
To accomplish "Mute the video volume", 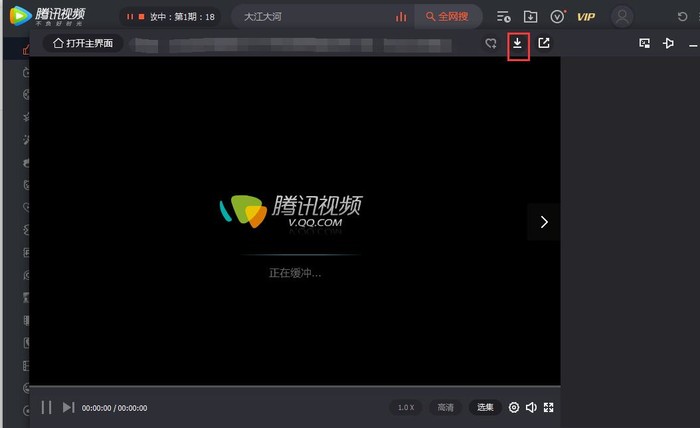I will coord(531,408).
